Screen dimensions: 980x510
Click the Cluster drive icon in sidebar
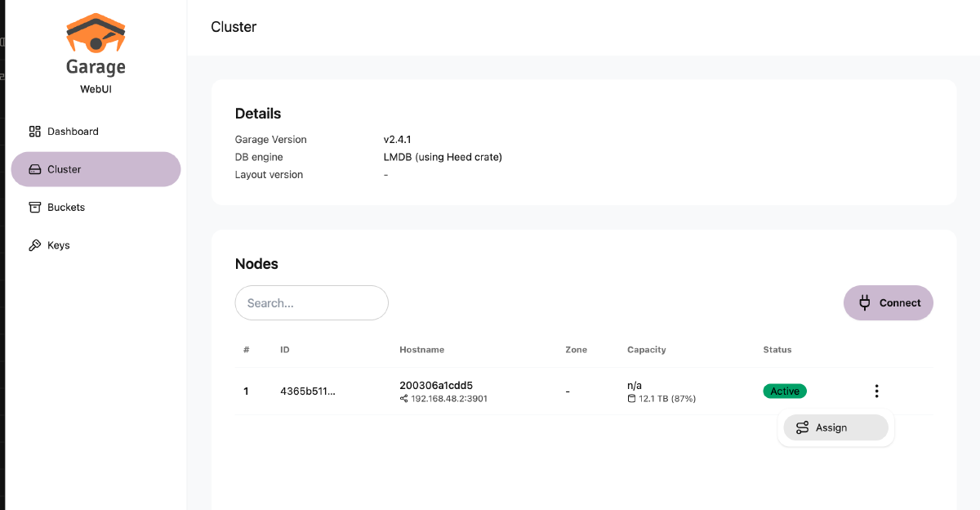coord(34,169)
